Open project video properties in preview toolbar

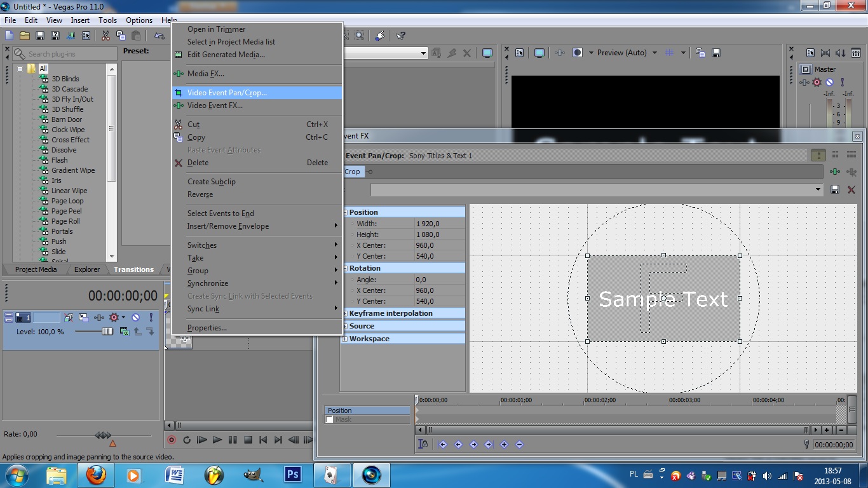tap(520, 53)
